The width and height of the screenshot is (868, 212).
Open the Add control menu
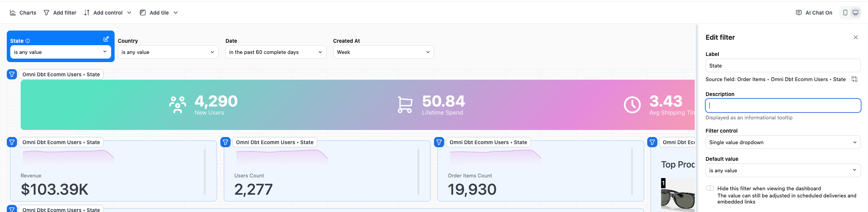pyautogui.click(x=107, y=13)
